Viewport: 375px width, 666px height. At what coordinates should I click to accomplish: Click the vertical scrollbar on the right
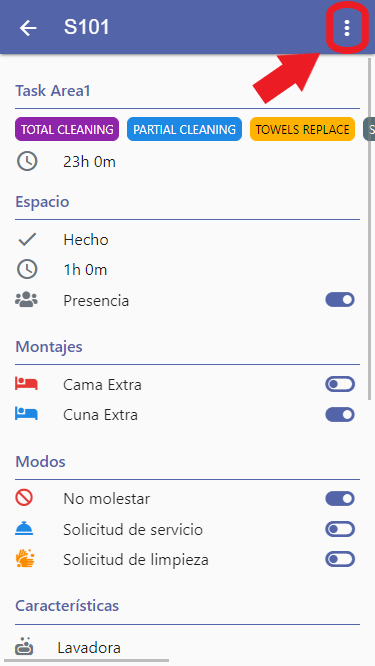point(369,229)
